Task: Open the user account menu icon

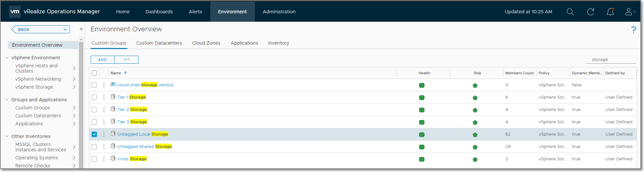Action: (630, 12)
